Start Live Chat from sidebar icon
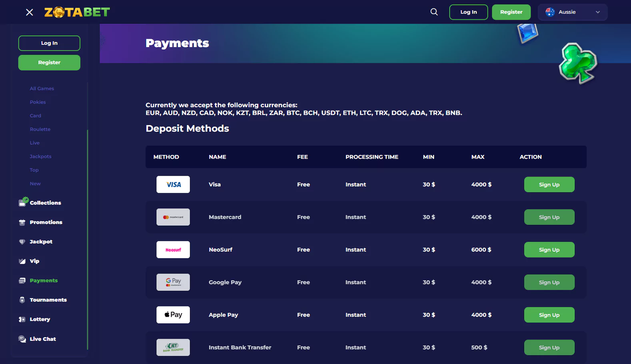The image size is (631, 364). tap(22, 339)
